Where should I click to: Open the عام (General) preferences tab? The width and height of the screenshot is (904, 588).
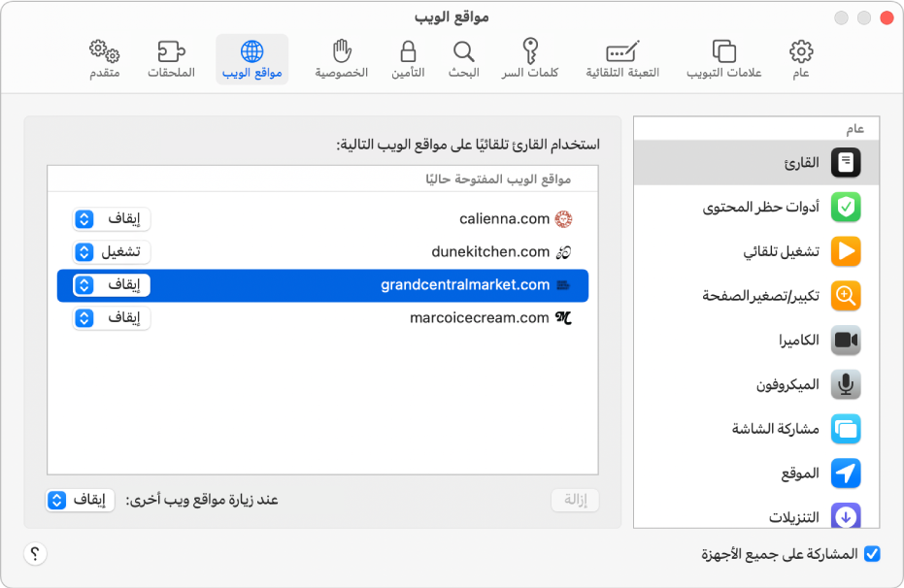[800, 59]
